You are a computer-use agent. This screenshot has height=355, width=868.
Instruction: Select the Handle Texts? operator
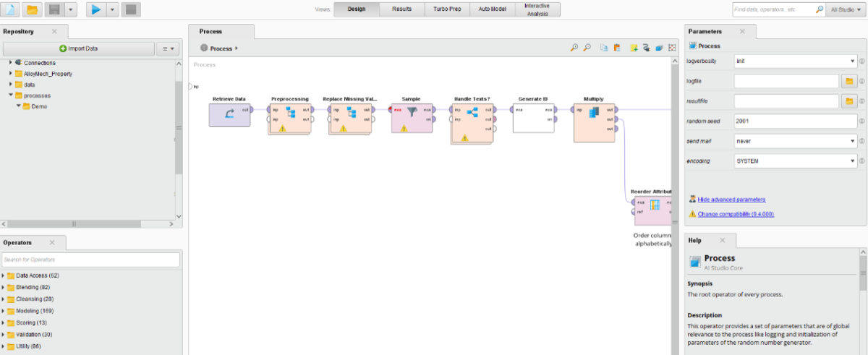click(x=472, y=122)
